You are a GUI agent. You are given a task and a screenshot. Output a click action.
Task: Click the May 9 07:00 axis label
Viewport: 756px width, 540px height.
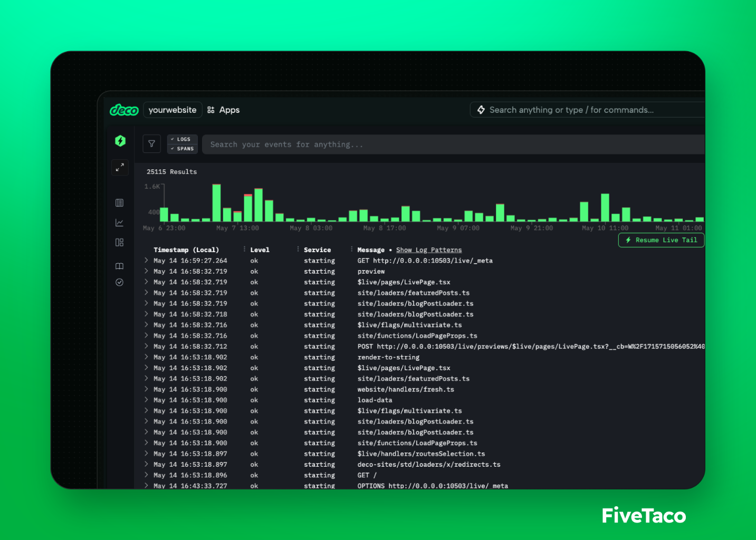tap(458, 228)
